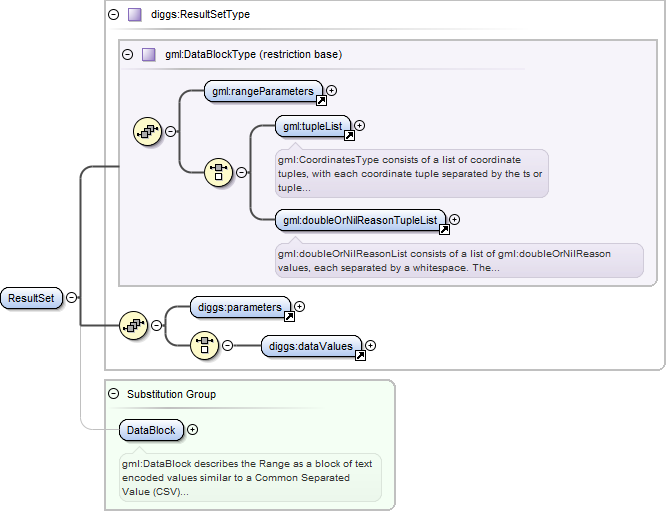Viewport: 667px width, 512px height.
Task: Collapse the gml:DataBlockType restriction base panel
Action: 127,55
